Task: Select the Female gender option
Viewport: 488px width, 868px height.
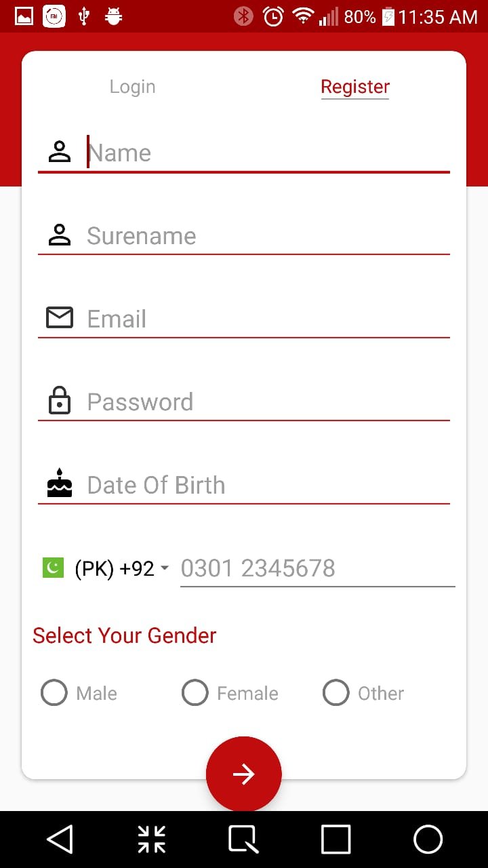Action: pyautogui.click(x=195, y=693)
